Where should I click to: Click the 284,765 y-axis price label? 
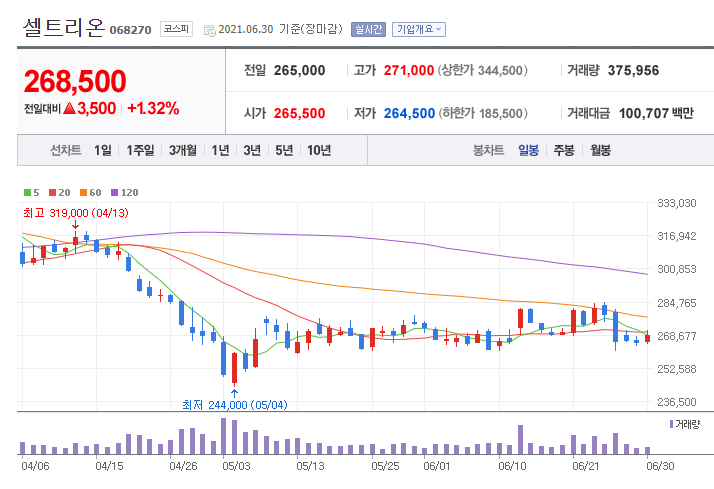click(x=677, y=303)
